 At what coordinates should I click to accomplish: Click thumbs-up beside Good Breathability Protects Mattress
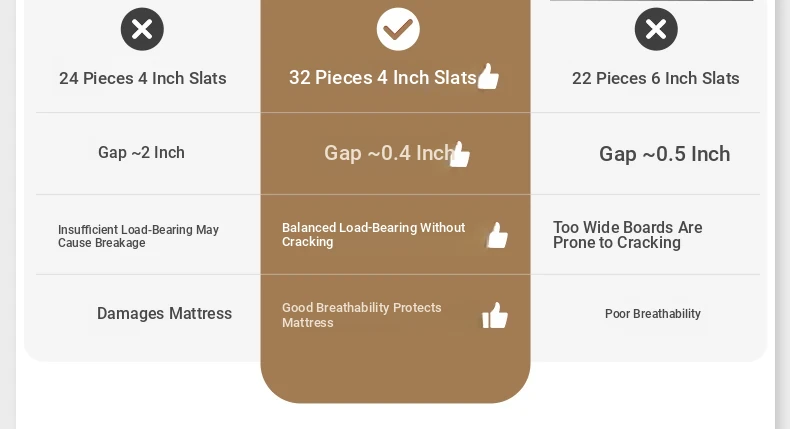click(495, 315)
